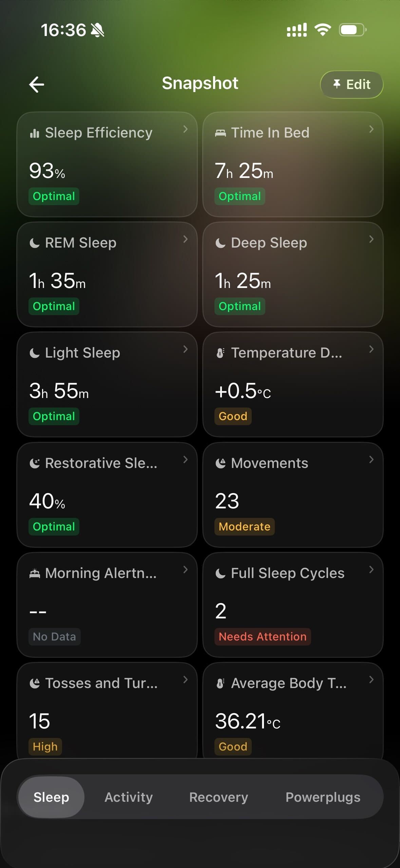The image size is (400, 868).
Task: Open Light Sleep details chevron
Action: pos(185,349)
